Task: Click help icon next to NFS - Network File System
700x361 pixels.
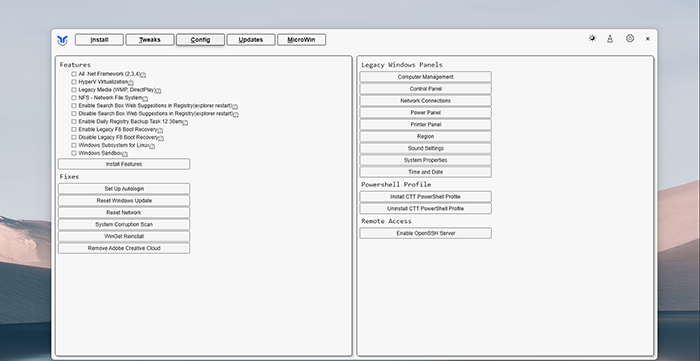Action: pos(145,98)
